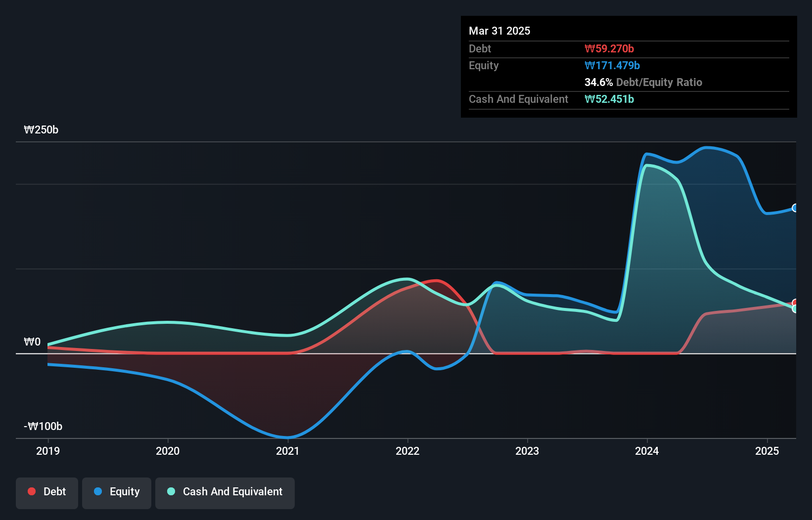The width and height of the screenshot is (812, 520).
Task: Expand the Debt/Equity Ratio row details
Action: pos(643,82)
